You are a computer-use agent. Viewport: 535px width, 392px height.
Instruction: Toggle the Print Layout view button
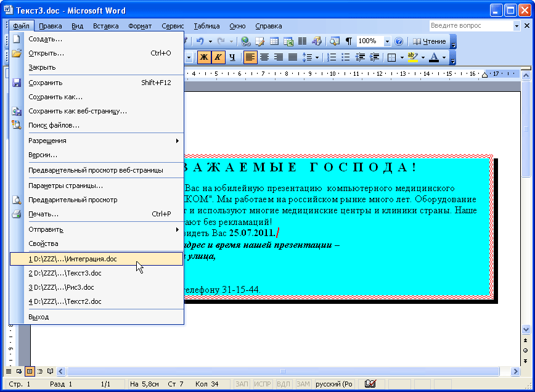click(30, 371)
